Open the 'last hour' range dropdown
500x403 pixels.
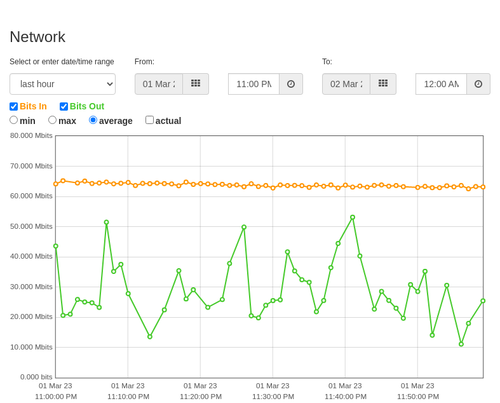[x=63, y=84]
